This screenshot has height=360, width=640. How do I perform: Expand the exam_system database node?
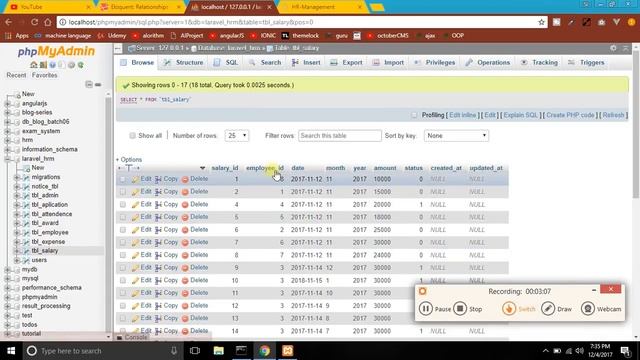7,131
